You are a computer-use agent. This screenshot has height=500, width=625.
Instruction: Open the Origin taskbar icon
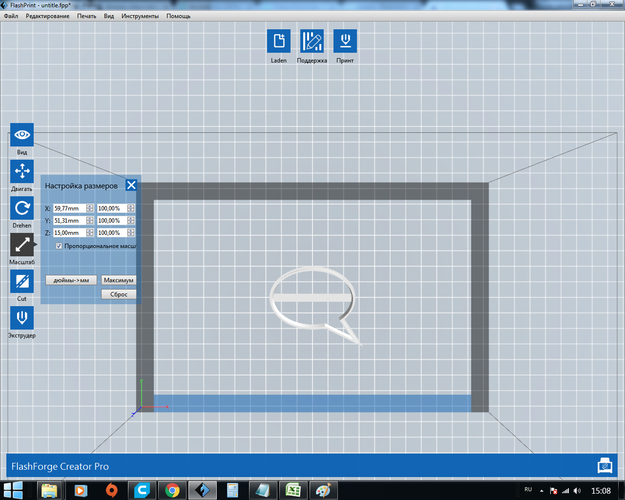click(x=112, y=490)
